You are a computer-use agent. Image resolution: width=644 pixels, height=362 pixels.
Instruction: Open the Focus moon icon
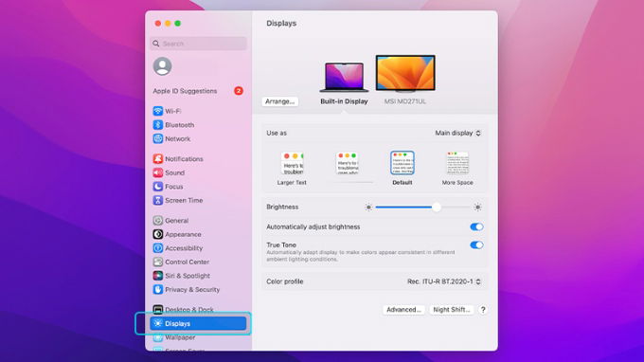click(158, 187)
